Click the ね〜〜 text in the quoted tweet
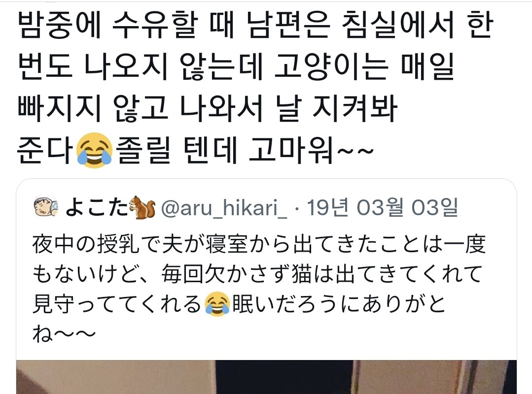This screenshot has width=532, height=394. click(x=64, y=334)
